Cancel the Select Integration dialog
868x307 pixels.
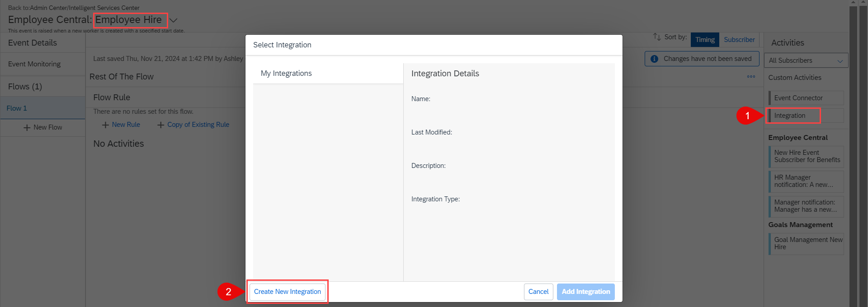(538, 292)
